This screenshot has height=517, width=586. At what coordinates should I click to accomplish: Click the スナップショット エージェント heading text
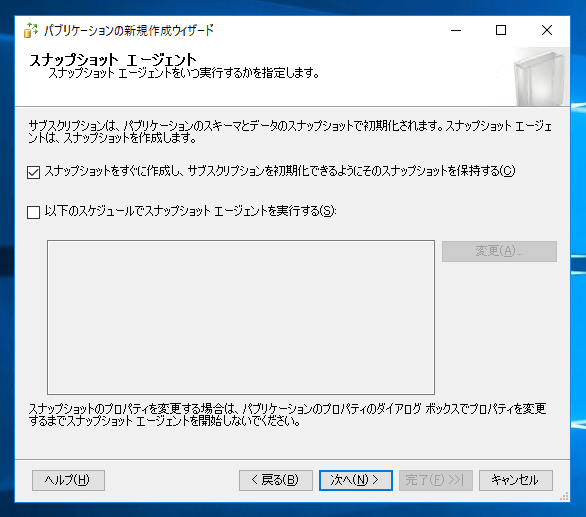point(112,59)
